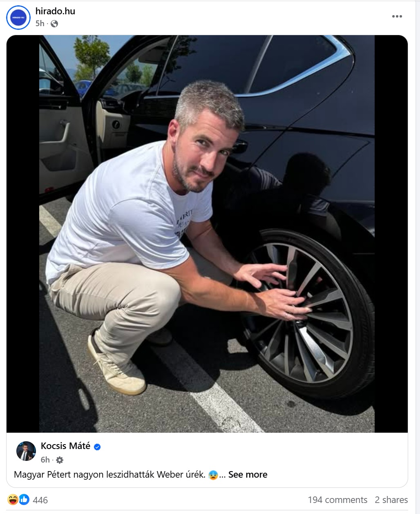Click the public globe privacy icon
Viewport: 420px width, 514px height.
[54, 24]
